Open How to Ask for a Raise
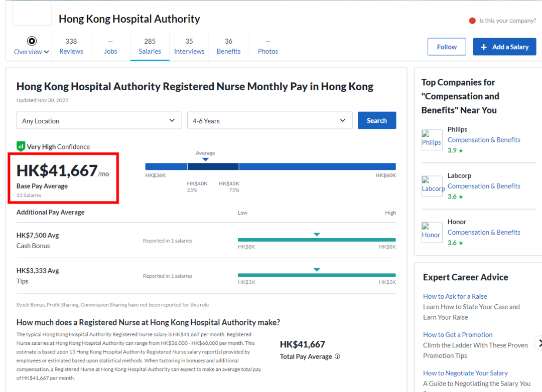The height and width of the screenshot is (392, 542). coord(455,296)
